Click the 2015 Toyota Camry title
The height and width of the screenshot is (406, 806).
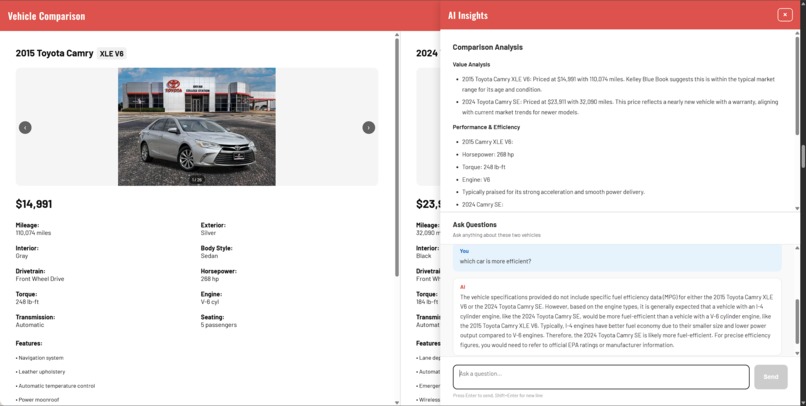(x=54, y=53)
